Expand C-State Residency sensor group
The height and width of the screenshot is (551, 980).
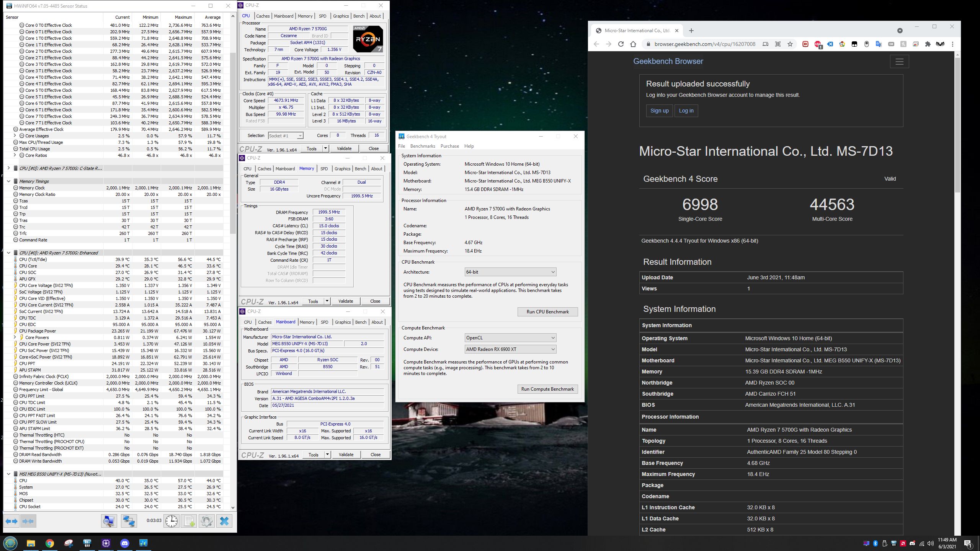pos(8,168)
